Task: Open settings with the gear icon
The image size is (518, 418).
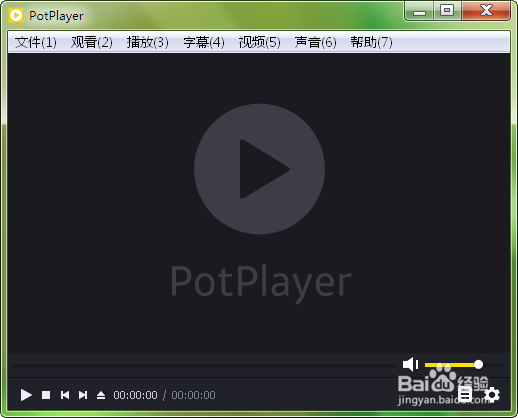Action: click(492, 395)
